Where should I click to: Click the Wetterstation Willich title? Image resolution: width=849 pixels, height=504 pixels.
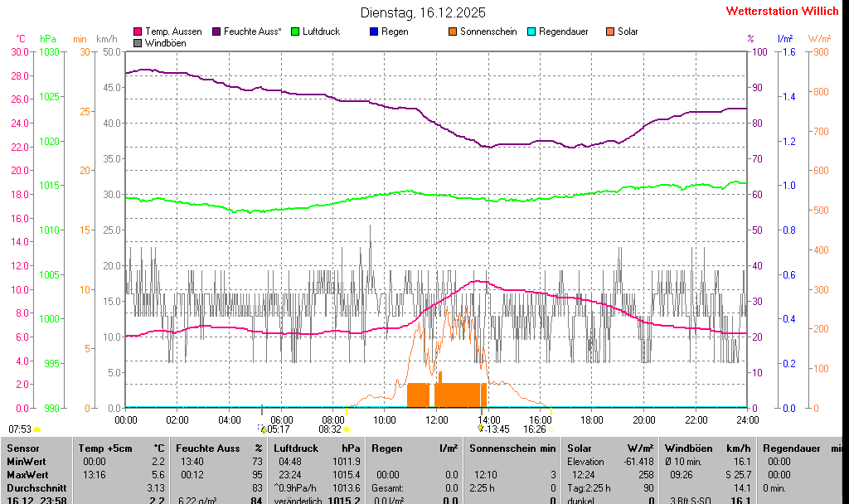click(x=782, y=11)
